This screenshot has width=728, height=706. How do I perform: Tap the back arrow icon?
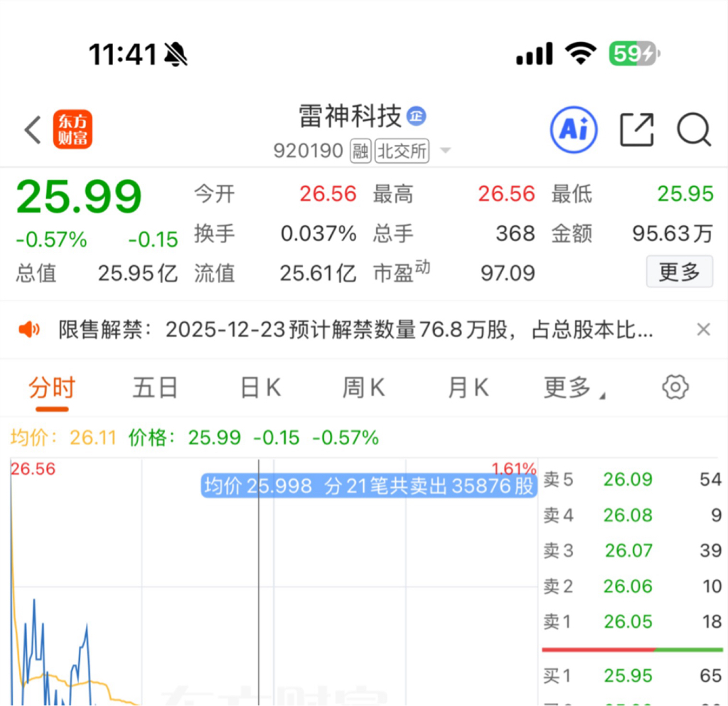point(33,129)
